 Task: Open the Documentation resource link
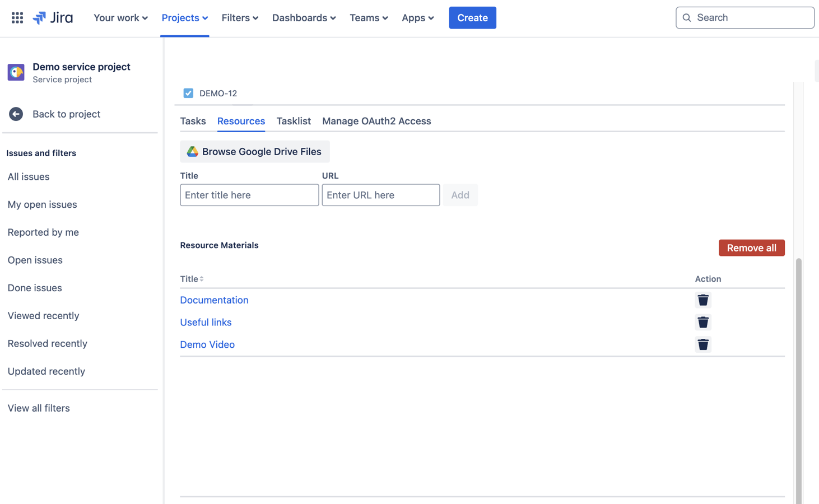214,300
